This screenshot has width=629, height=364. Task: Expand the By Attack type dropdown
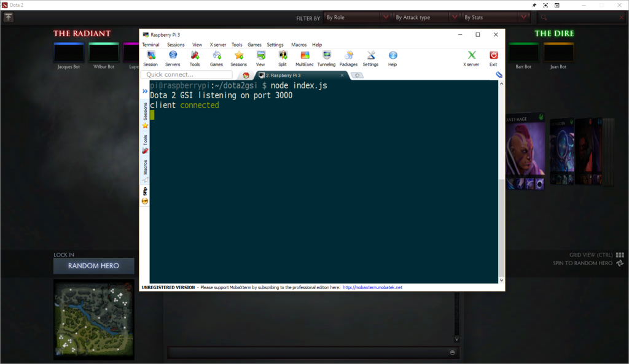click(x=426, y=18)
